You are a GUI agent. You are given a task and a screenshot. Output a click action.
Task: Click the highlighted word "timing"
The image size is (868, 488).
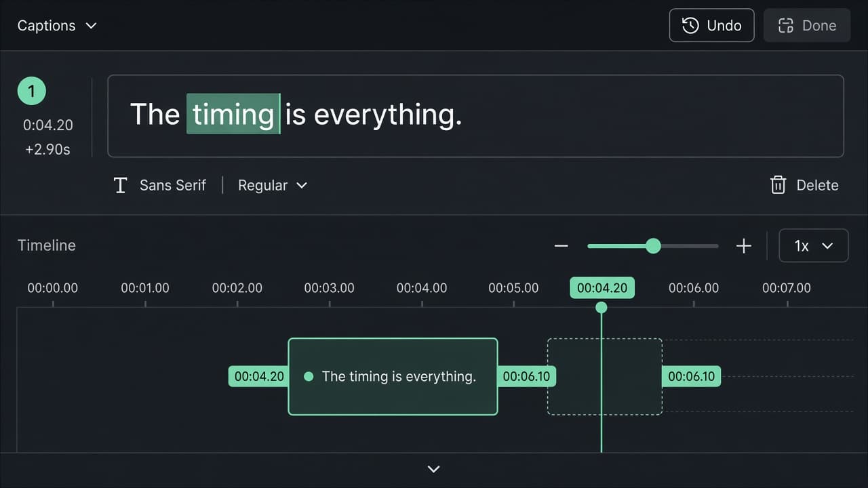(x=233, y=114)
